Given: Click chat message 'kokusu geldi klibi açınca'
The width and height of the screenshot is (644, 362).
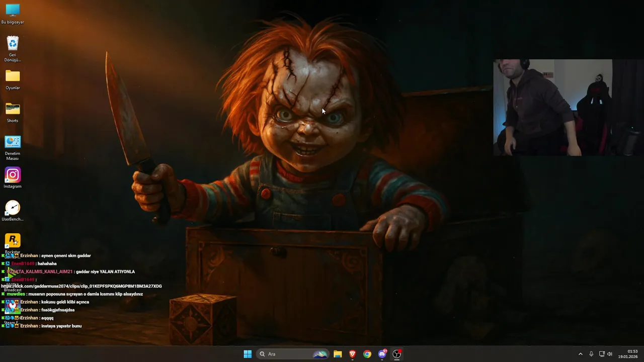Looking at the screenshot, I should click(65, 302).
